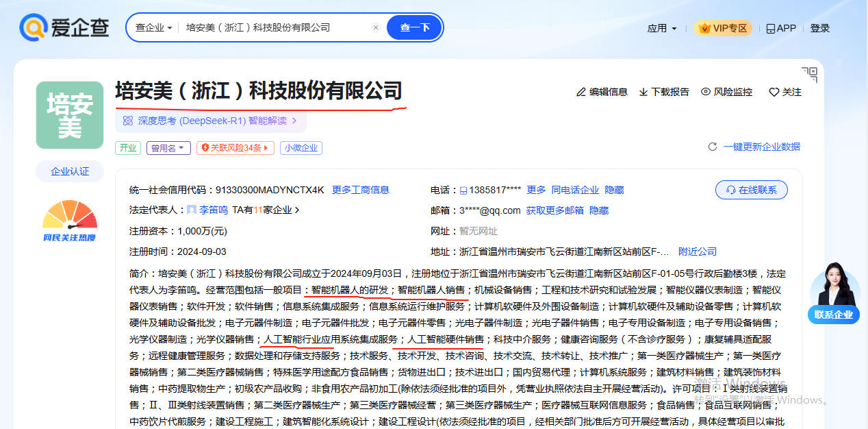Click the refresh icon beside 一键更新企业数据
This screenshot has height=429, width=868.
coord(713,147)
